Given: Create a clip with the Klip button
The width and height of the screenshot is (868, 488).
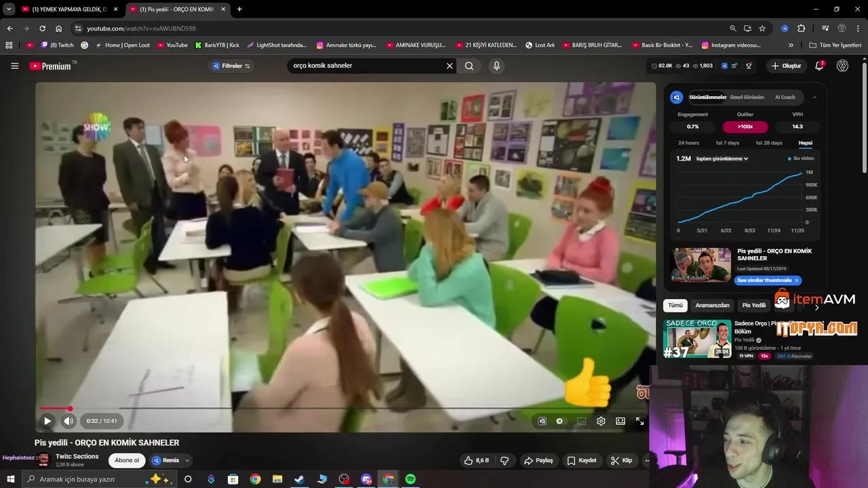Looking at the screenshot, I should coord(621,460).
